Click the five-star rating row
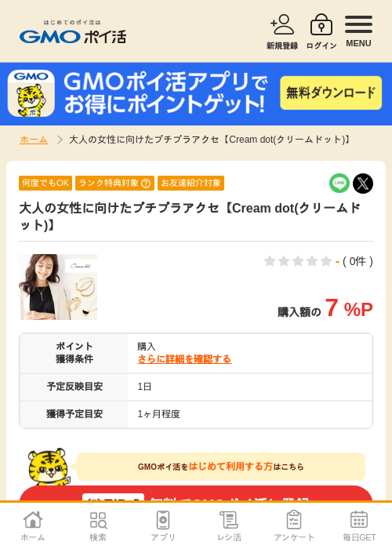 [298, 261]
